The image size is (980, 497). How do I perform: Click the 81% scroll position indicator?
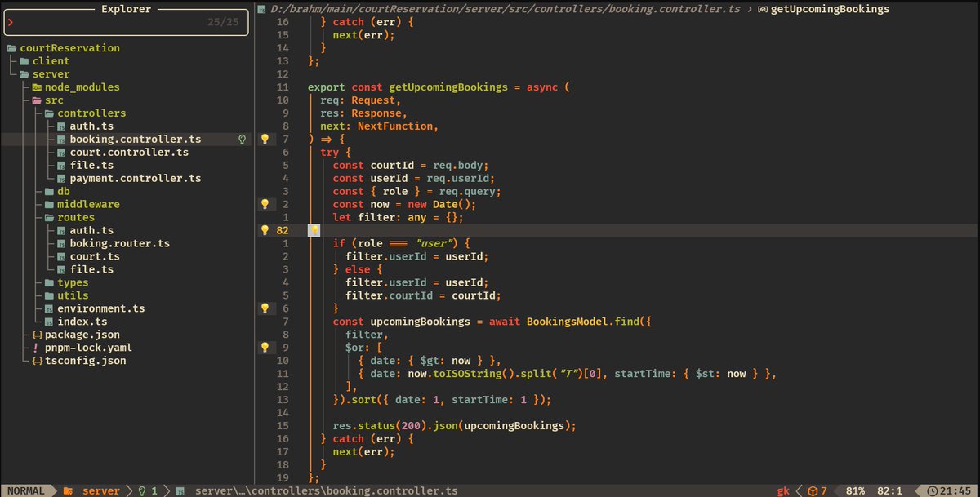[x=855, y=491]
